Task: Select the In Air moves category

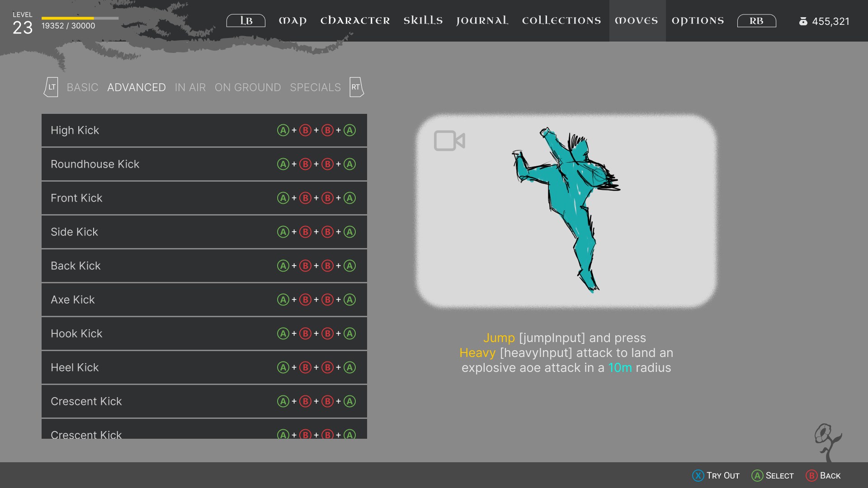Action: click(x=190, y=87)
